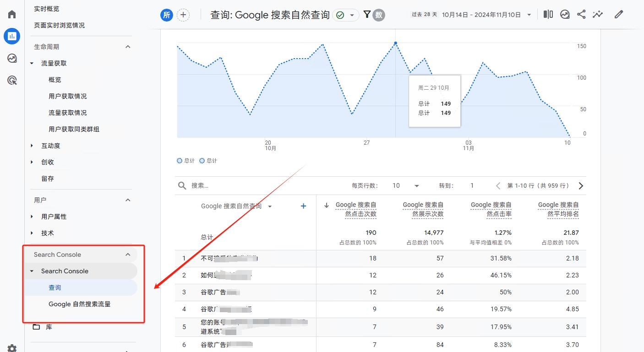This screenshot has height=352, width=644.
Task: Open the Advertising icon in left rail
Action: point(12,81)
